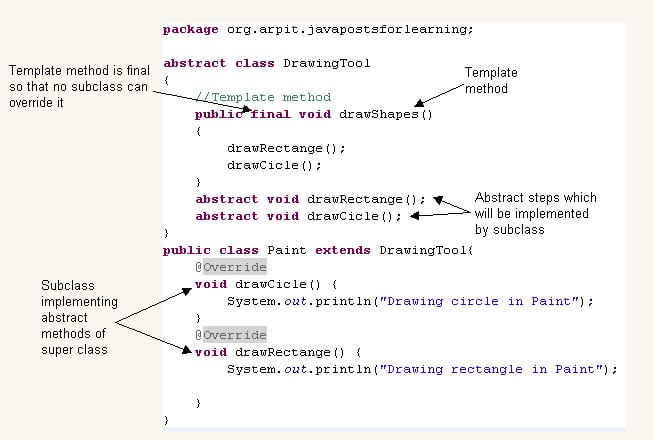The image size is (654, 440).
Task: Select the abstract void drawCicle() declaration
Action: (x=298, y=216)
